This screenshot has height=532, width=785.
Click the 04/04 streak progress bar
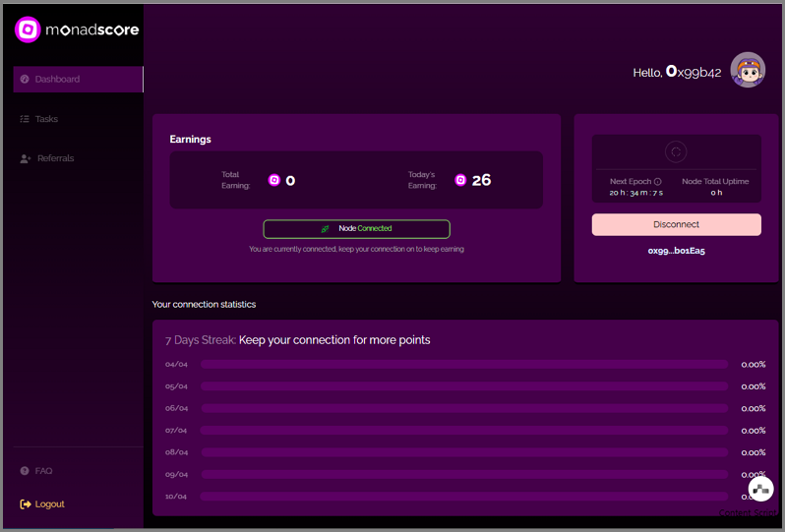pos(464,365)
